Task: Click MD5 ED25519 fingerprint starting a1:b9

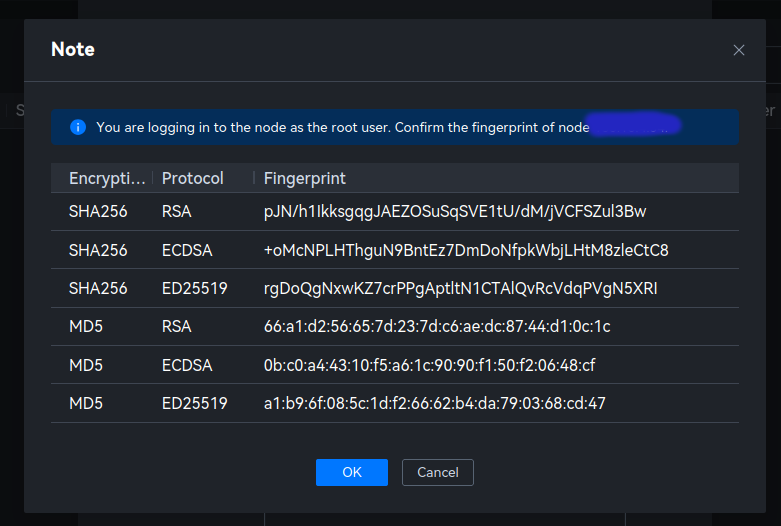Action: [x=434, y=404]
